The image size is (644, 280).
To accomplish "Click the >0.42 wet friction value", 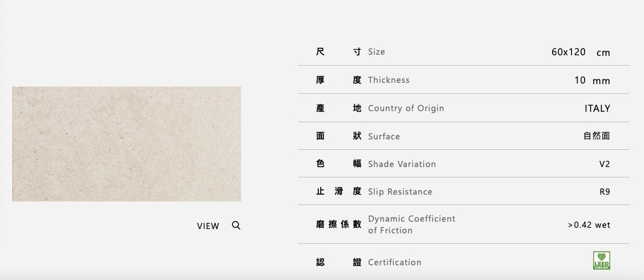I will pyautogui.click(x=589, y=225).
